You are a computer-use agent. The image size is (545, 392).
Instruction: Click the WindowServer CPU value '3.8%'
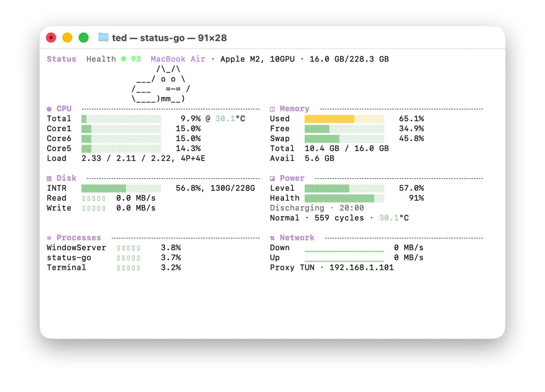171,248
